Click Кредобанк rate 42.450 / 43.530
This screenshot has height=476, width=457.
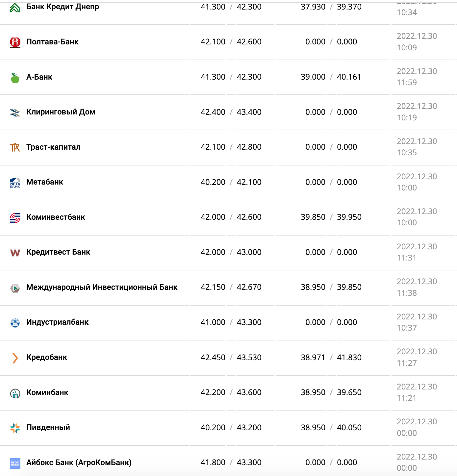[231, 358]
